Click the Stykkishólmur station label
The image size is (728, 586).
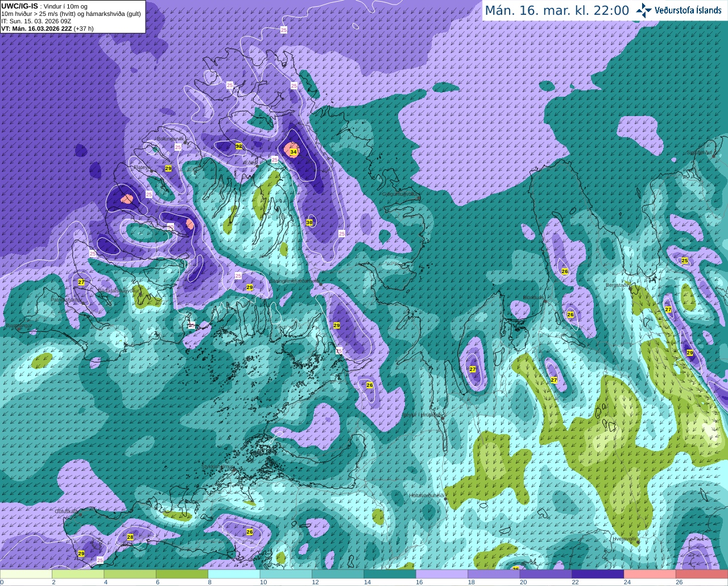point(217,467)
